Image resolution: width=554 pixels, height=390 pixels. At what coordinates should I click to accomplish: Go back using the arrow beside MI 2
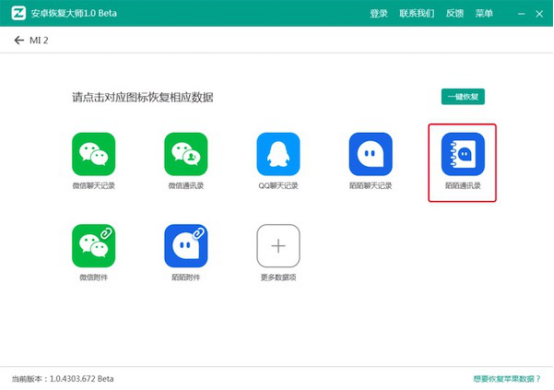(x=19, y=40)
